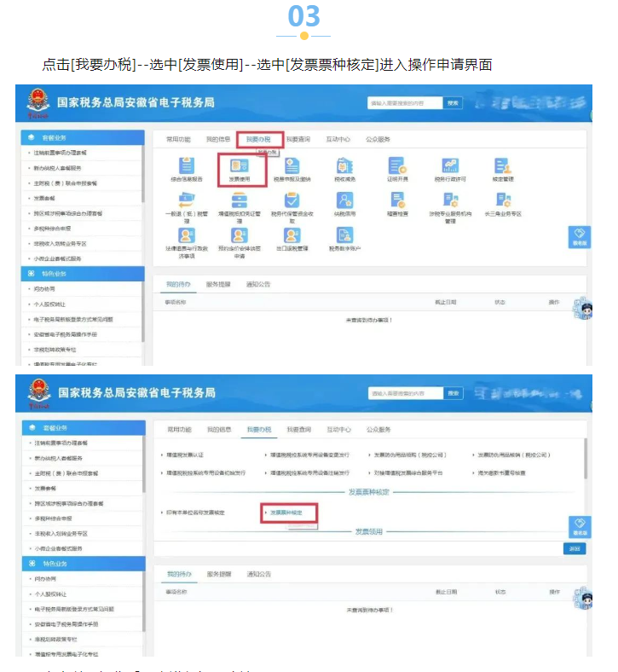Click 发票票种核定 link in lower screenshot
The width and height of the screenshot is (618, 672).
[286, 513]
